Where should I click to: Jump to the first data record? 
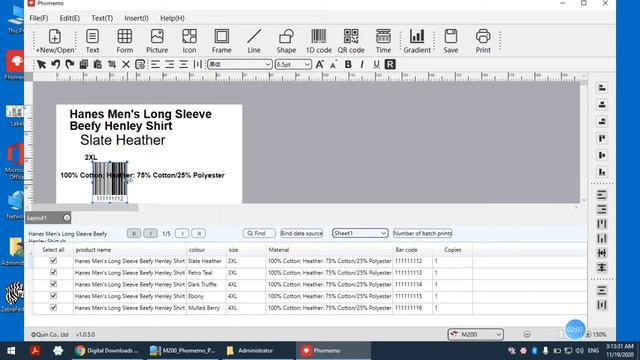(134, 233)
